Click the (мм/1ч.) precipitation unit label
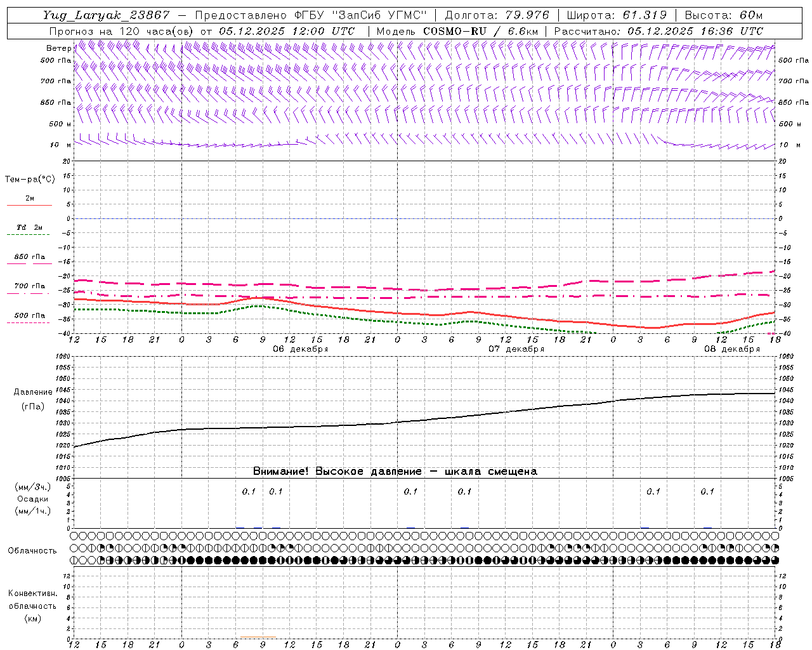Screen dimensions: 812x650 pyautogui.click(x=32, y=511)
